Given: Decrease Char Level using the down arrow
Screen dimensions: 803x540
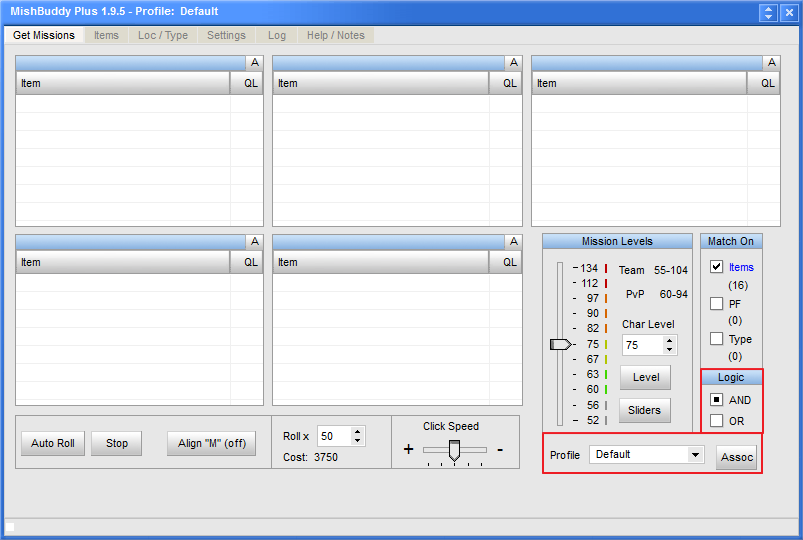Looking at the screenshot, I should coord(669,350).
